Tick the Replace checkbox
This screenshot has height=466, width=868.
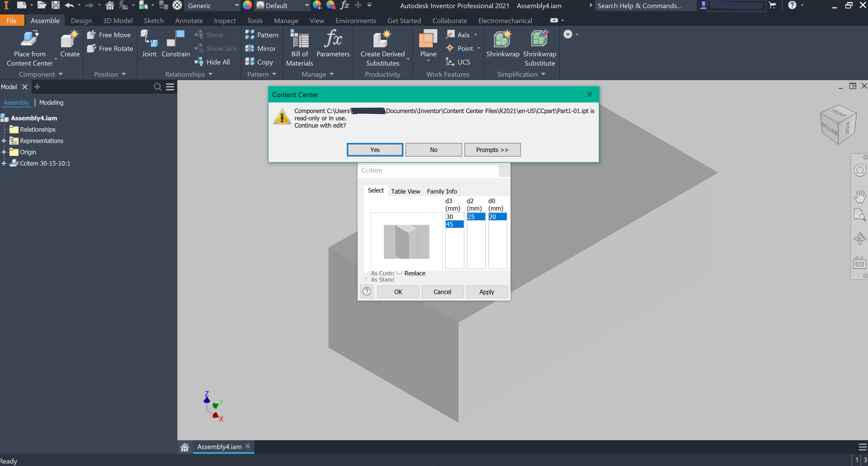tap(399, 272)
